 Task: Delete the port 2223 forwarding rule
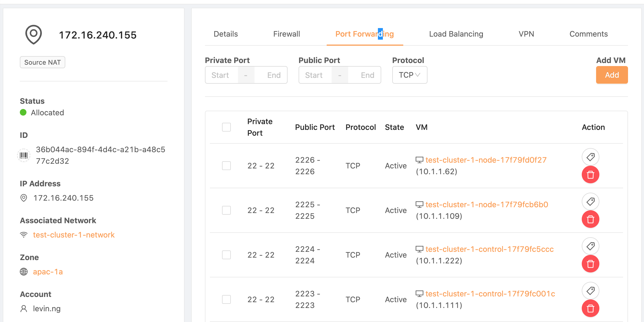[590, 309]
